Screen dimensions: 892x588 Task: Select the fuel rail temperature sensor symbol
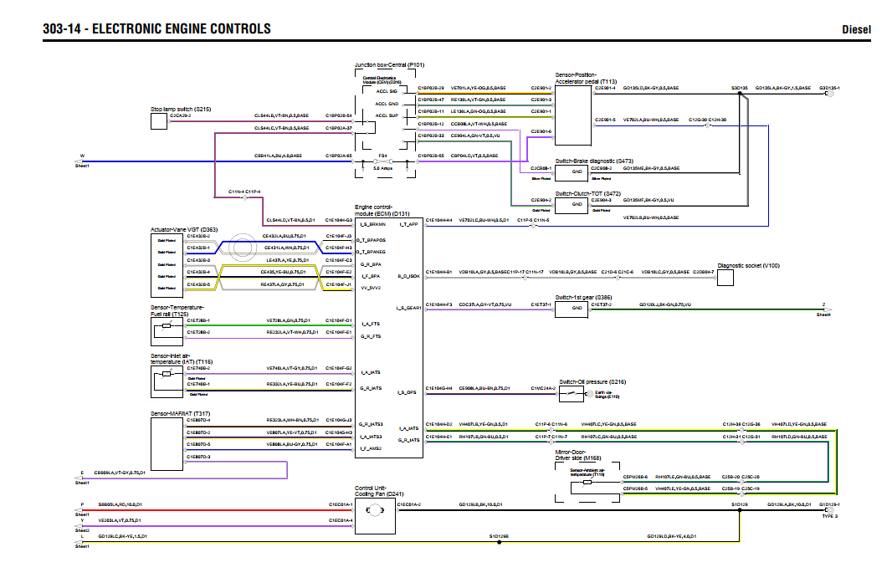(161, 330)
